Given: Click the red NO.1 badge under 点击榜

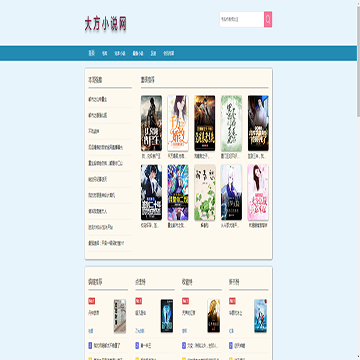Looking at the screenshot, I should (139, 301).
